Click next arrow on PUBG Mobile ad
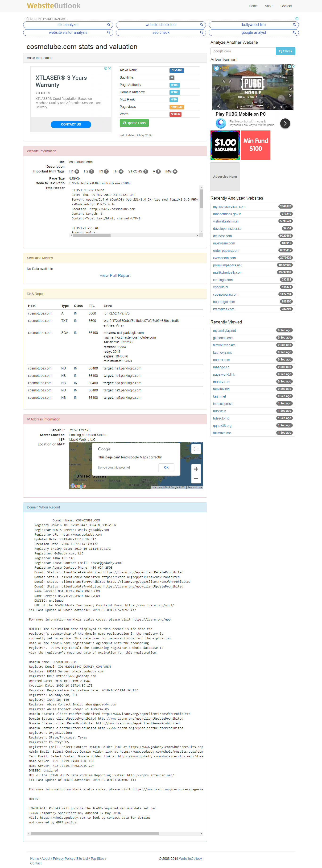The height and width of the screenshot is (868, 322). [285, 123]
